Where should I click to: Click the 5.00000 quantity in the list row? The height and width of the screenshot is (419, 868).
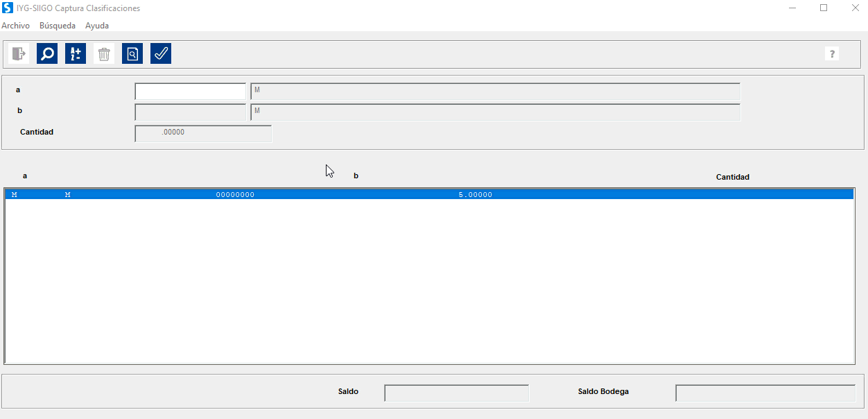pyautogui.click(x=476, y=195)
